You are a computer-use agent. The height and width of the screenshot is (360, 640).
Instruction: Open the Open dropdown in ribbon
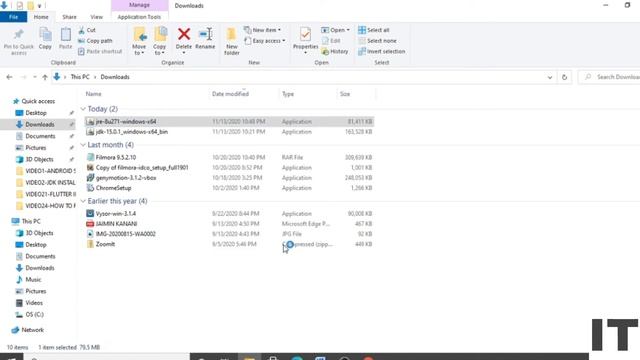336,30
